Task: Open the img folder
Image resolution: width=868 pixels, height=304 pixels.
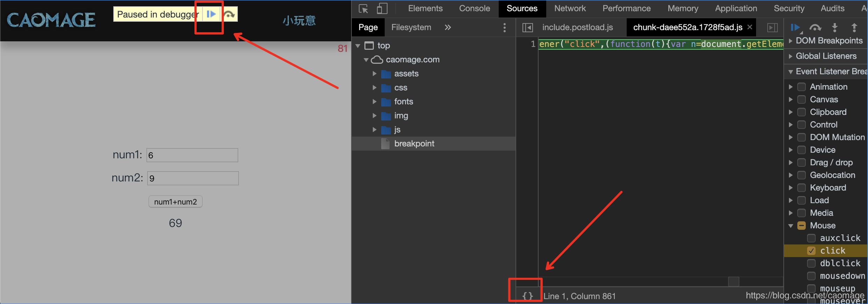Action: tap(401, 116)
